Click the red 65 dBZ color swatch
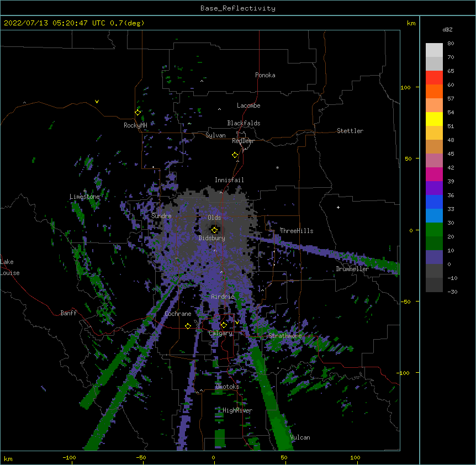 [434, 77]
